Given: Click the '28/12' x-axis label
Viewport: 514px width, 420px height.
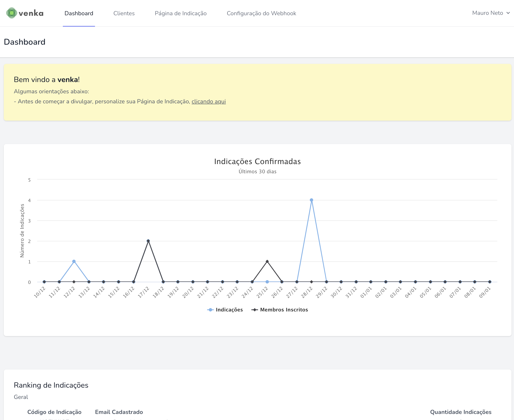Looking at the screenshot, I should [x=307, y=292].
